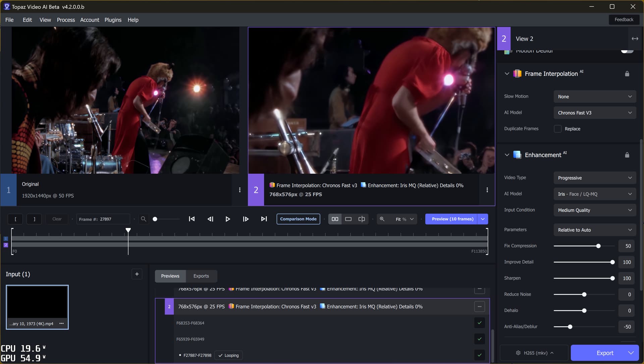Toggle Looping for preview F27887-F27898
Viewport: 644px width, 364px height.
[228, 355]
